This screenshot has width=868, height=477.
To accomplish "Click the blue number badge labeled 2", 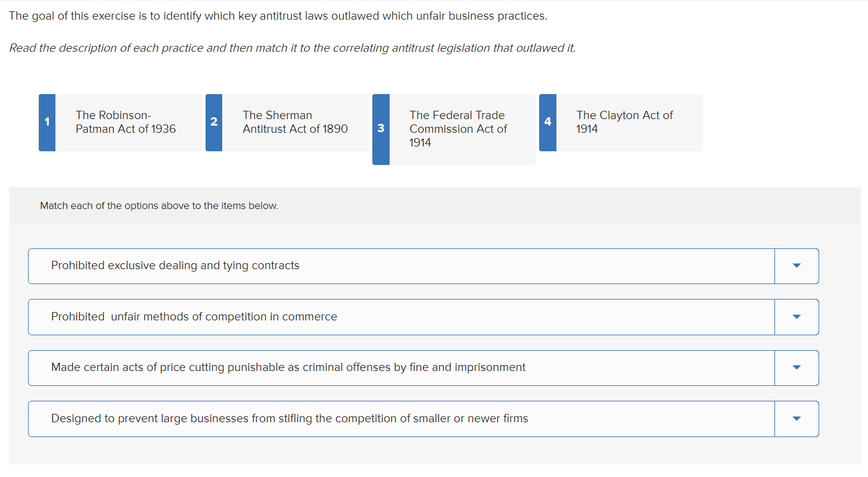I will [213, 122].
